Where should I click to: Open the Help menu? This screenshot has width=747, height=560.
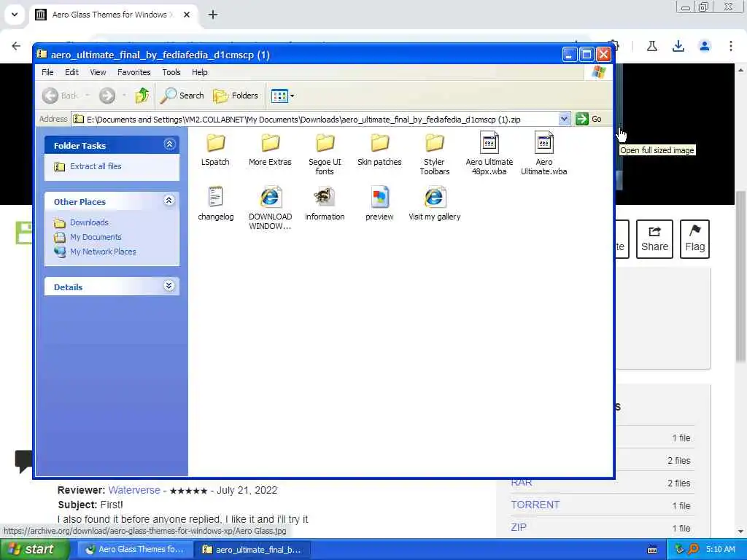click(200, 72)
